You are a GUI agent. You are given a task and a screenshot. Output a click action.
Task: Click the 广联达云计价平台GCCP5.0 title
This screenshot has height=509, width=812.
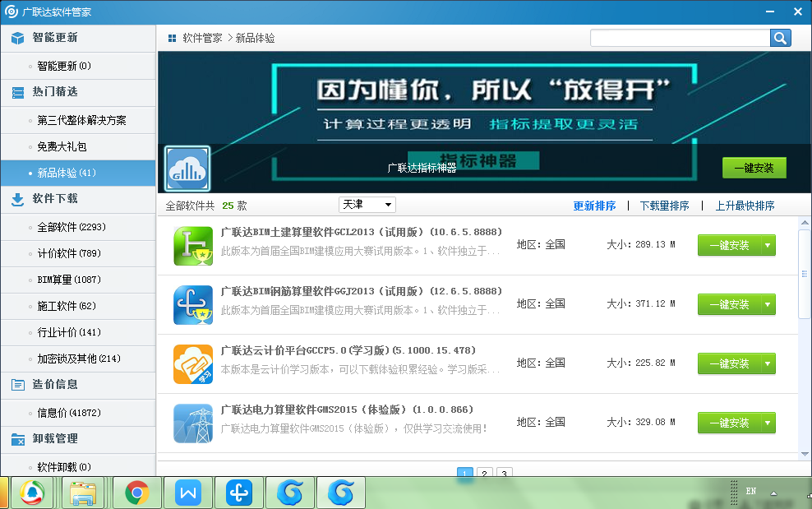click(x=348, y=350)
